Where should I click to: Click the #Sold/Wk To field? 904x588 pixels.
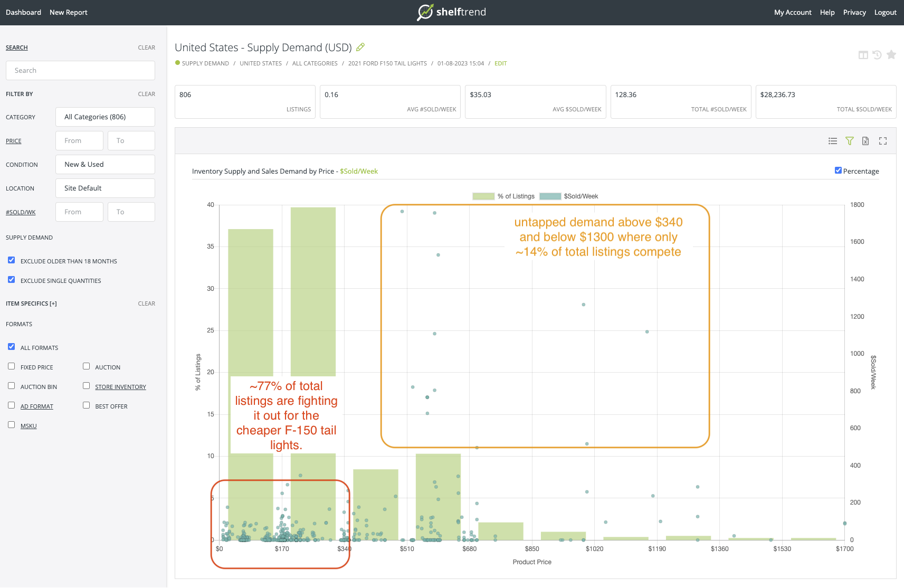point(131,212)
